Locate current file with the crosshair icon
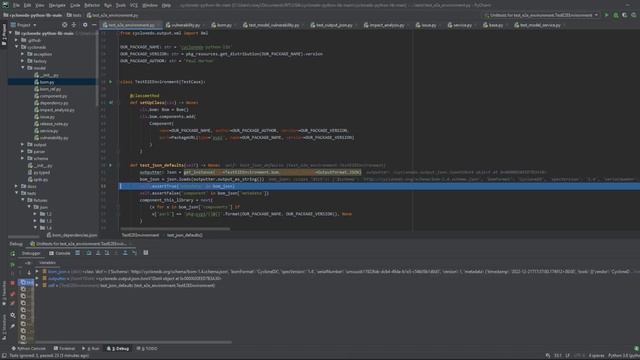Viewport: 640px width, 360px height. pyautogui.click(x=64, y=25)
